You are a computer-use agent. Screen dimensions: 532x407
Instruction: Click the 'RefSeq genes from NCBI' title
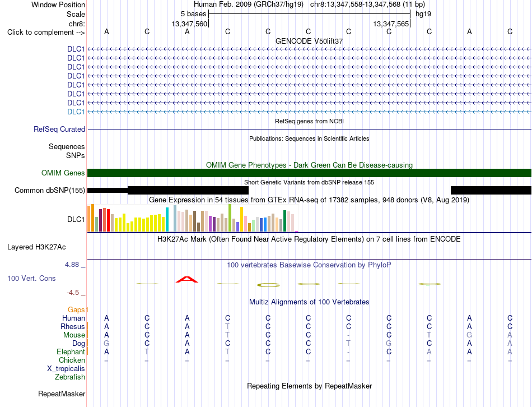309,121
